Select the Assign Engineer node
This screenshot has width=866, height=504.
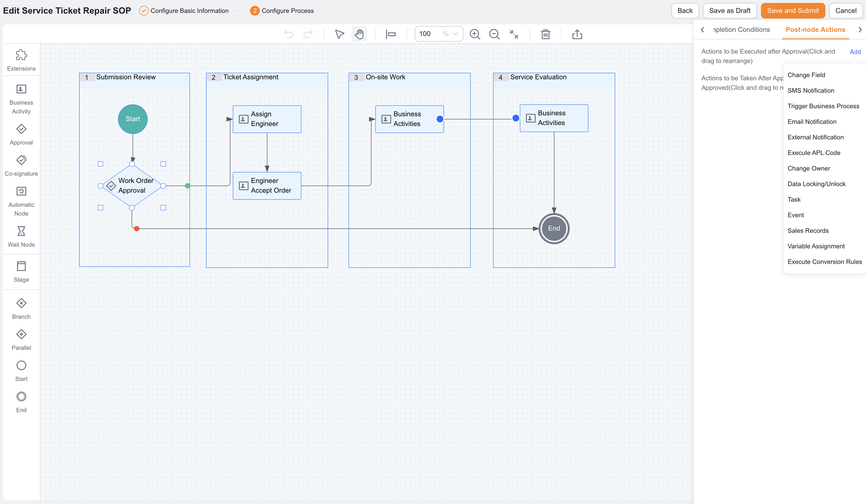(267, 119)
